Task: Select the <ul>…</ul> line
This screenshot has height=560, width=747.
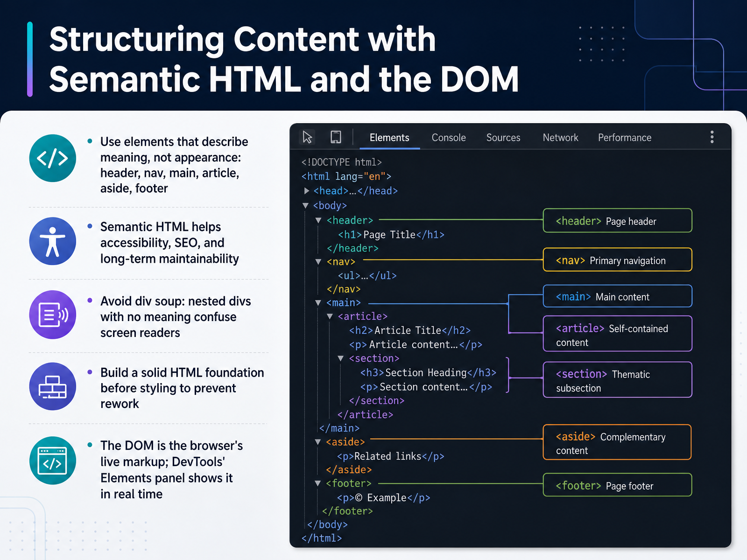Action: pos(367,276)
